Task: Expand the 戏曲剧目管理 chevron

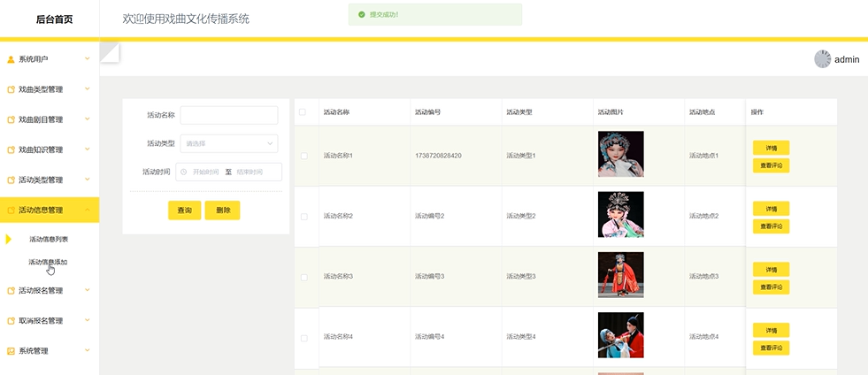Action: tap(88, 119)
